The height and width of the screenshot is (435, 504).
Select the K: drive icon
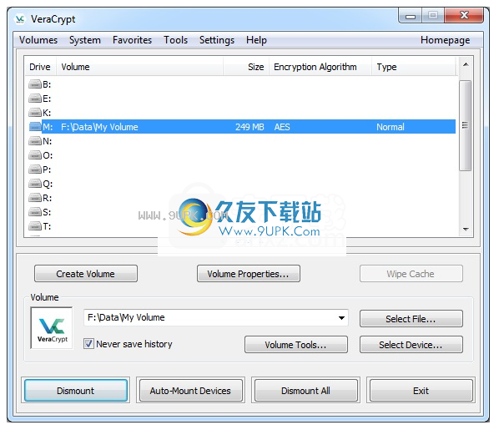pyautogui.click(x=35, y=113)
